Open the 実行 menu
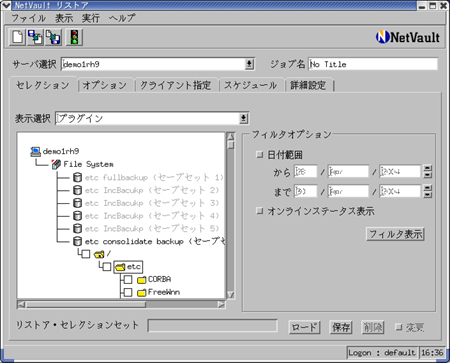Screen dimensions: 450x363 pyautogui.click(x=91, y=18)
